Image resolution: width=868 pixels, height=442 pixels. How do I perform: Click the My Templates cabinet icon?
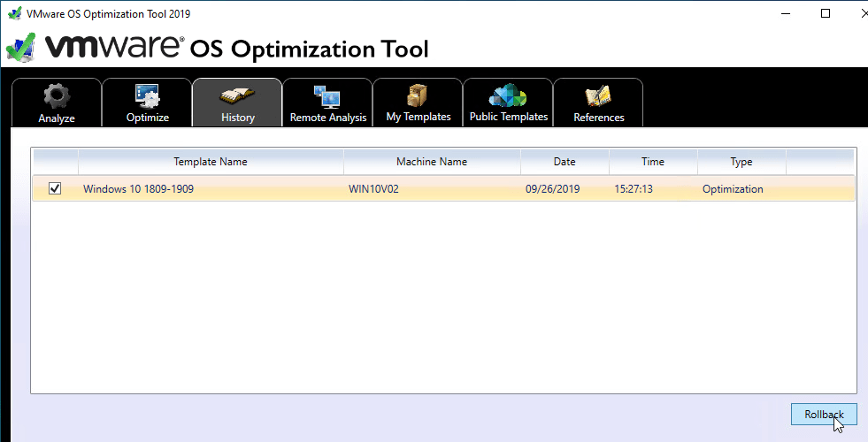417,95
